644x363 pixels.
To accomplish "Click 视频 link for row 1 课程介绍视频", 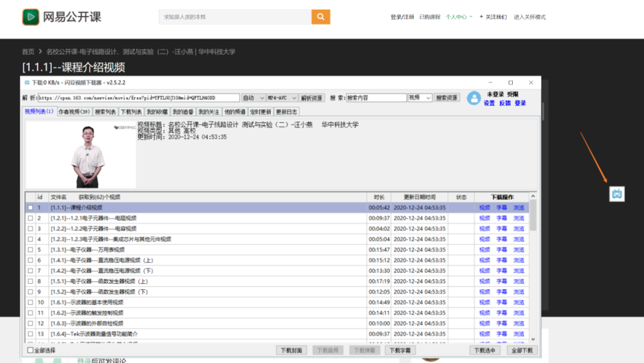I will coord(484,208).
